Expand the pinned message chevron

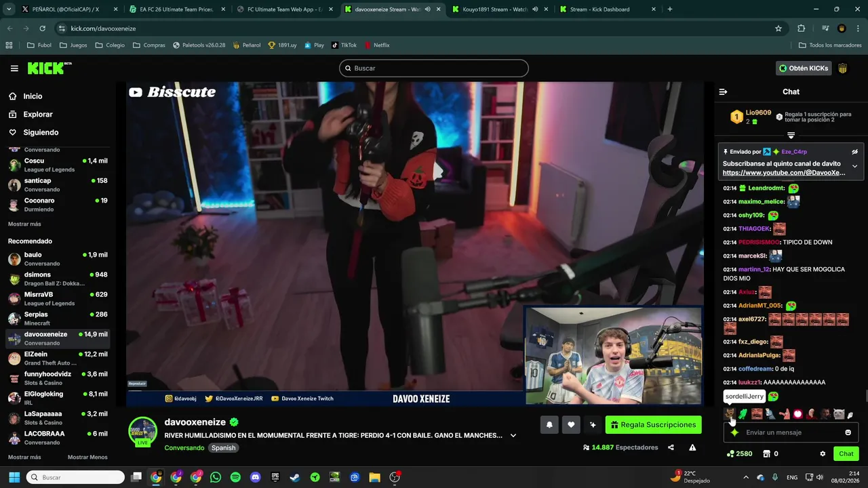854,166
